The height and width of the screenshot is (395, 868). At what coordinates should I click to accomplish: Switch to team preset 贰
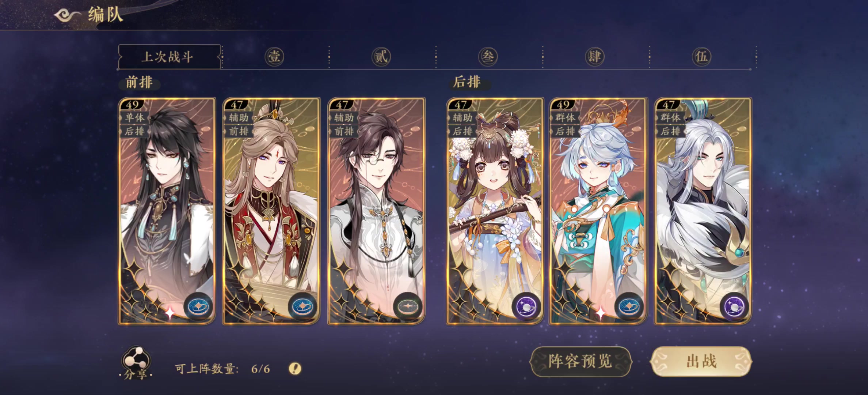[381, 57]
